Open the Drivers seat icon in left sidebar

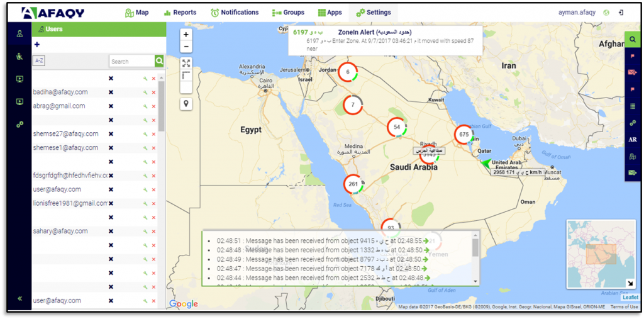point(19,57)
